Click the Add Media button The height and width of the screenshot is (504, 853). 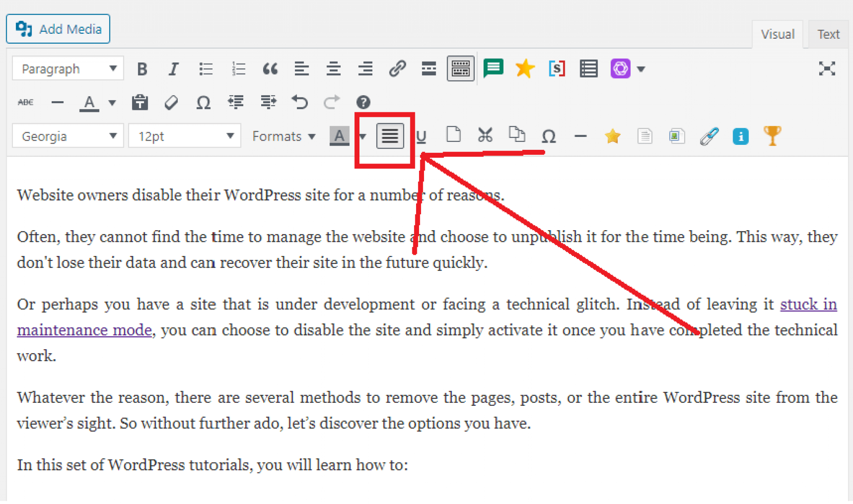tap(58, 29)
